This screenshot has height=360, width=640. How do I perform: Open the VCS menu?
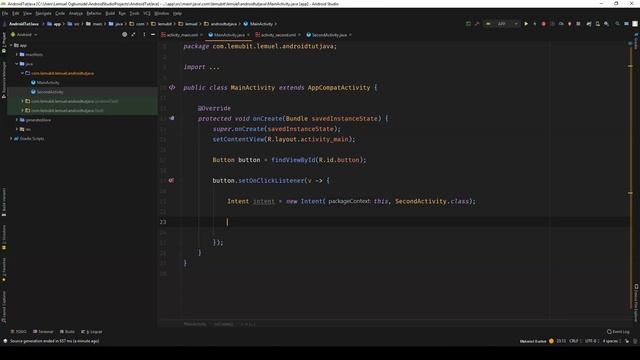tap(147, 13)
